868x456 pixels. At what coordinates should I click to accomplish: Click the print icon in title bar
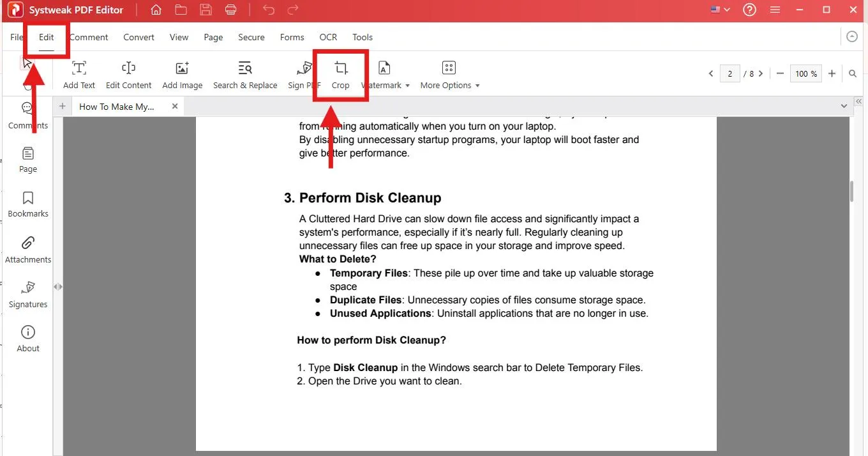coord(230,10)
